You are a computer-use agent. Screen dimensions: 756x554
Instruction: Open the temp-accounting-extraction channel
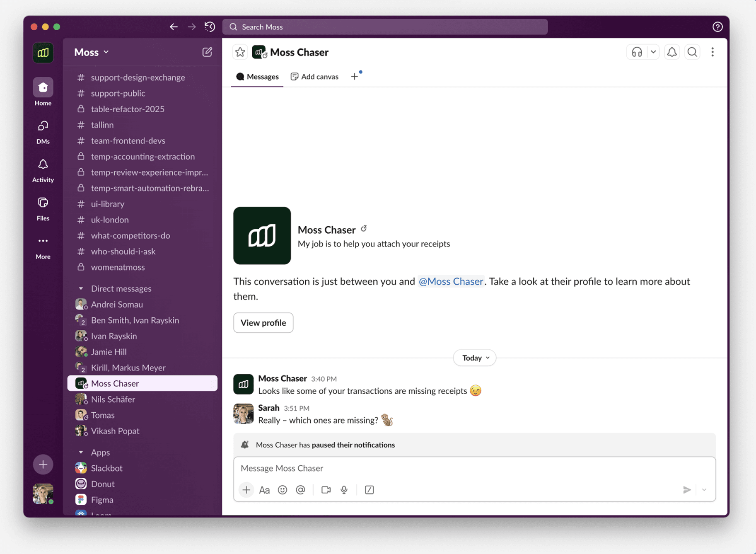(x=142, y=156)
